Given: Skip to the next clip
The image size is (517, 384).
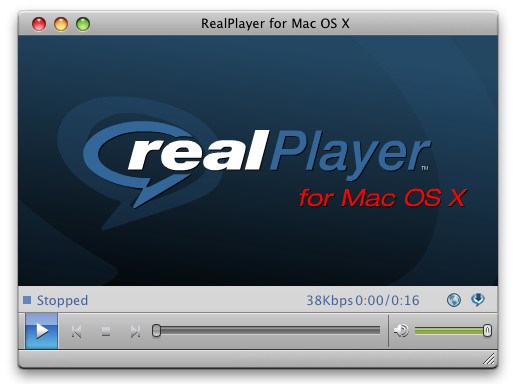Looking at the screenshot, I should (x=135, y=331).
